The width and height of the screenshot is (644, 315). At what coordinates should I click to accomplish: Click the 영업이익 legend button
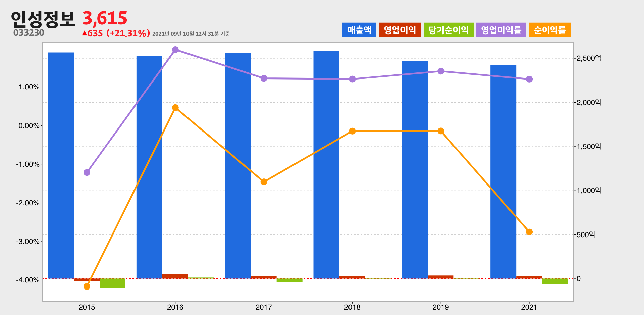click(x=400, y=30)
